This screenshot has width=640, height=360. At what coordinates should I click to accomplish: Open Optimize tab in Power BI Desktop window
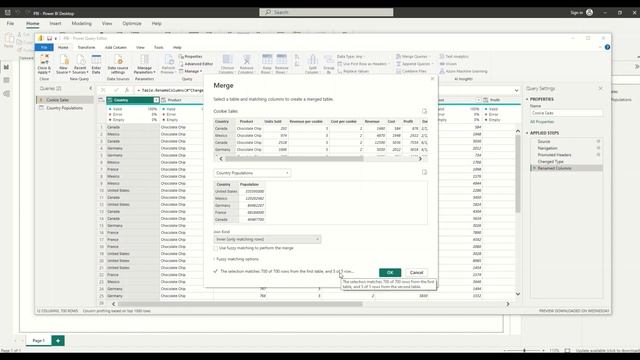tap(132, 24)
